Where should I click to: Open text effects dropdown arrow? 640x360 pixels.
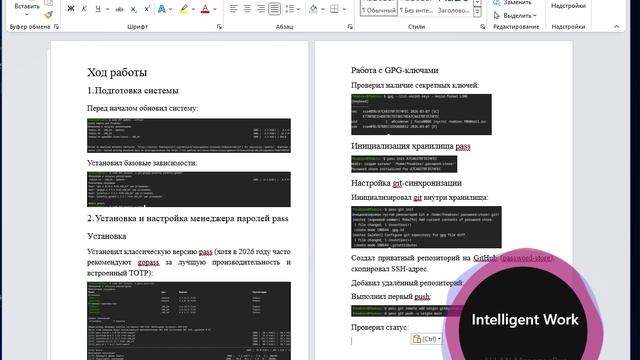coord(171,9)
